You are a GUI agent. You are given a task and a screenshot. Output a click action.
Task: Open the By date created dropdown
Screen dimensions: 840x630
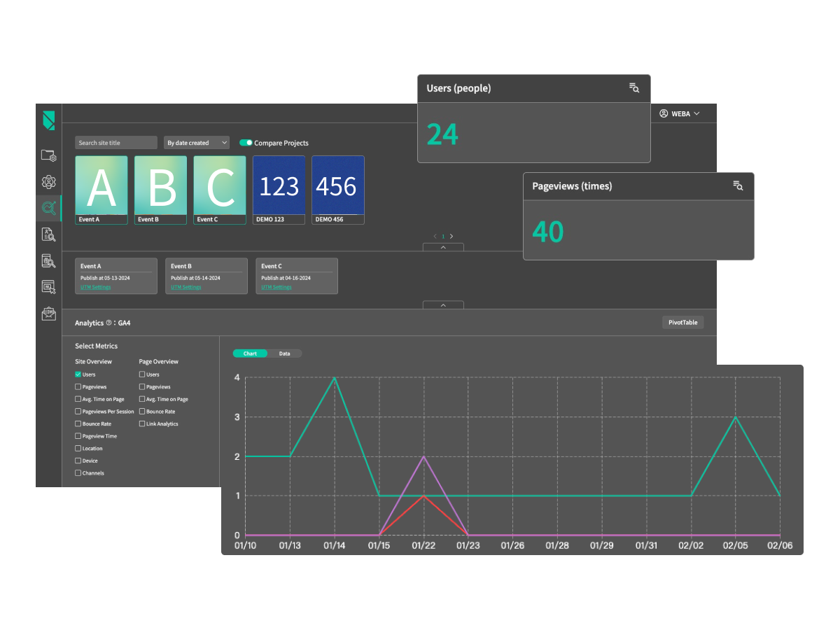[197, 143]
